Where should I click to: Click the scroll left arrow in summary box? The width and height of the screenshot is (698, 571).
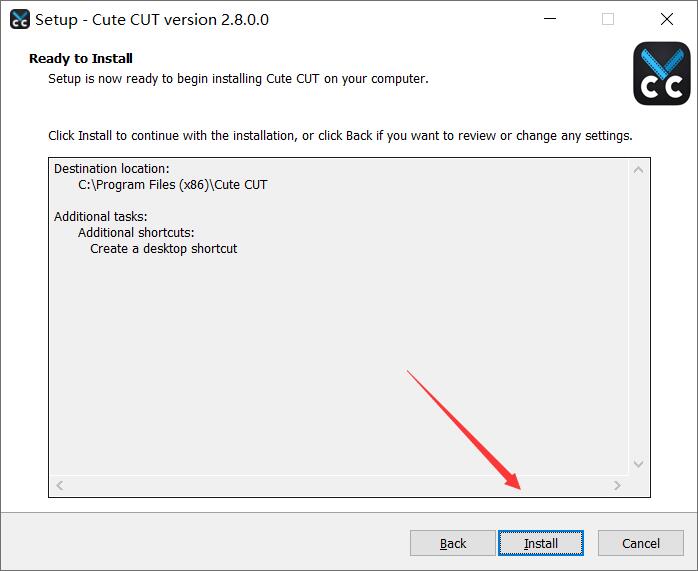coord(60,486)
